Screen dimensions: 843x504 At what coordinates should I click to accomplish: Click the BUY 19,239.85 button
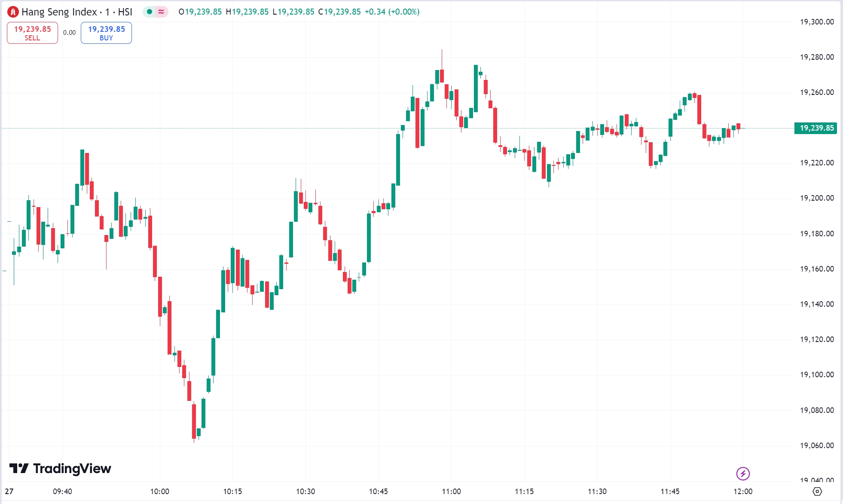(x=106, y=33)
